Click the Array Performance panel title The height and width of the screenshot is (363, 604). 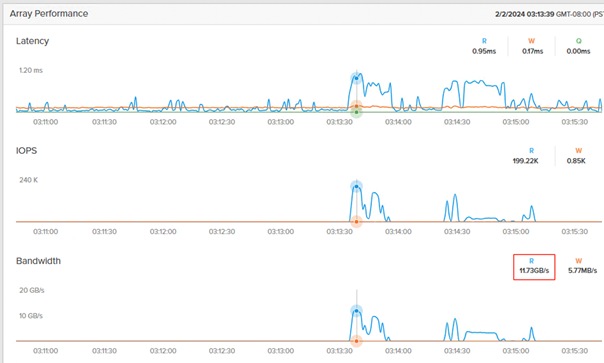tap(49, 13)
